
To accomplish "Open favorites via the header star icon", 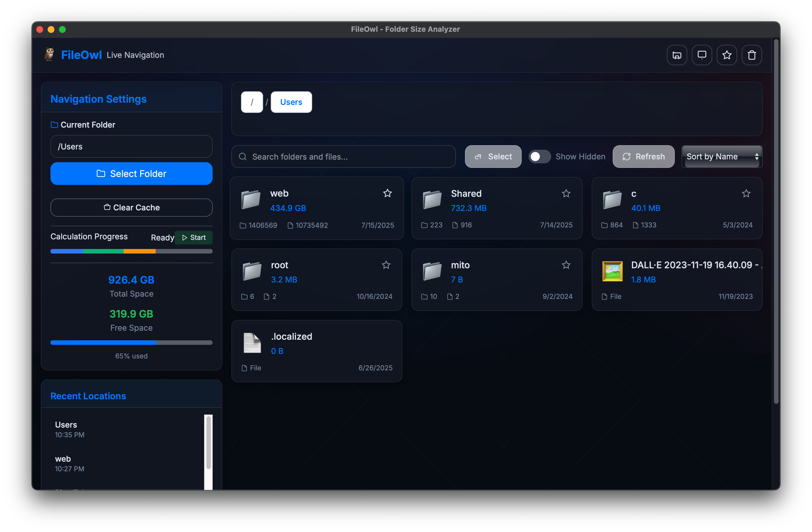I will pos(726,55).
